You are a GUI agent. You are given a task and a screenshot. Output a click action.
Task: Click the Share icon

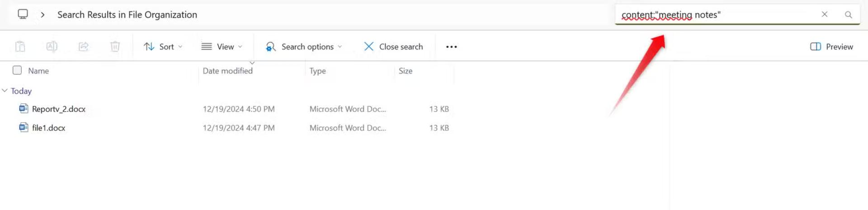pyautogui.click(x=84, y=47)
